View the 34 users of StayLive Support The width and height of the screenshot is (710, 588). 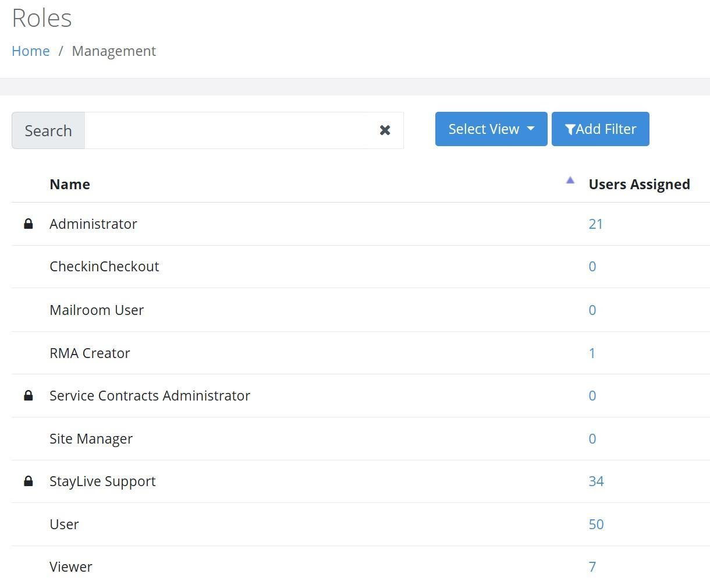pyautogui.click(x=597, y=481)
